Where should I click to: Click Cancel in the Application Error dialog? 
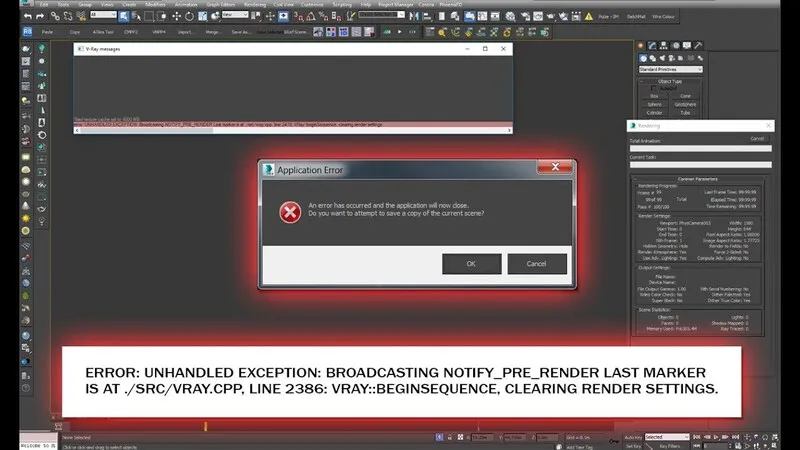[x=537, y=264]
